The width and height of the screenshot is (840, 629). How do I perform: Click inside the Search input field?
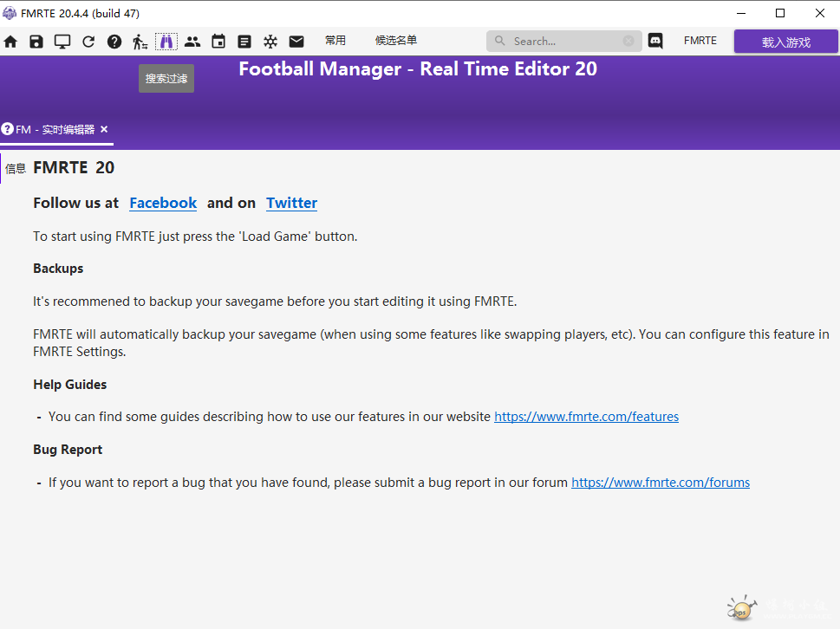564,41
